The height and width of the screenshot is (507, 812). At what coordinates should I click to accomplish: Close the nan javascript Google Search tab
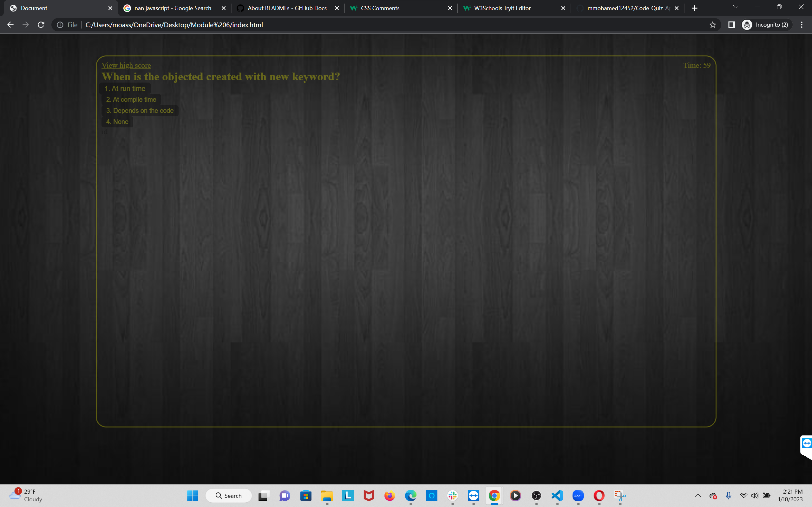224,8
